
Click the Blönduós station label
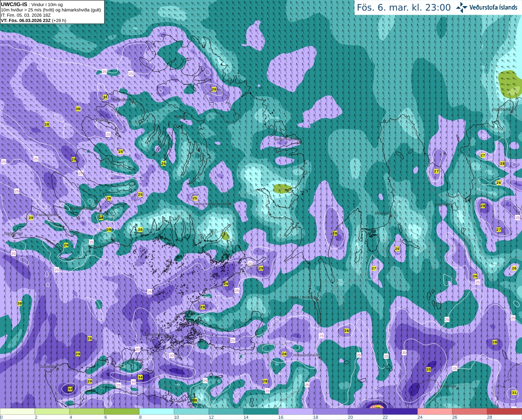(383, 213)
